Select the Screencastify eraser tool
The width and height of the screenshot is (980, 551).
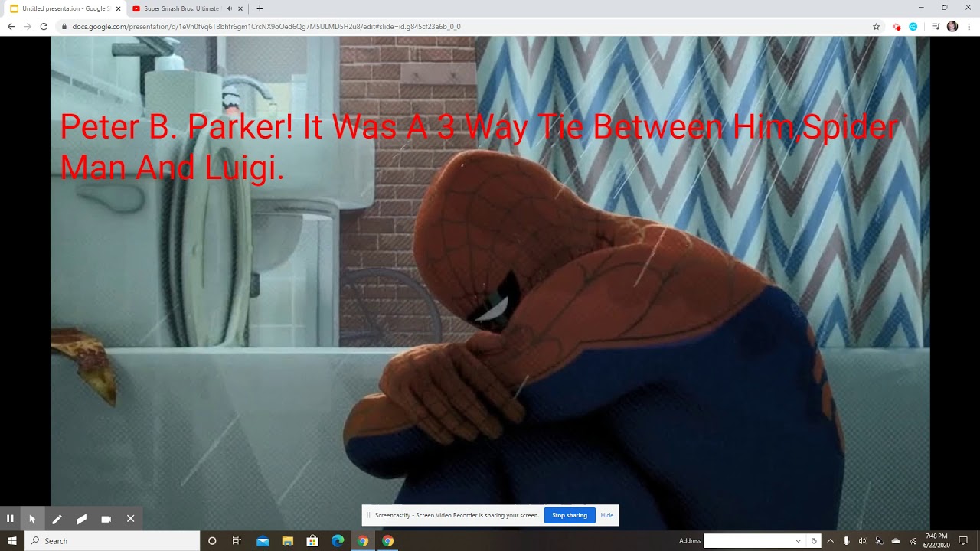(81, 519)
